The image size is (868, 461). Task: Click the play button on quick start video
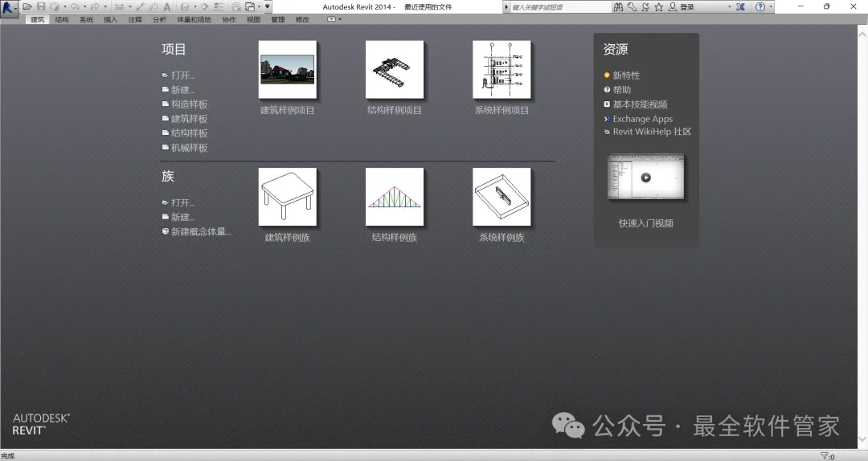[645, 177]
